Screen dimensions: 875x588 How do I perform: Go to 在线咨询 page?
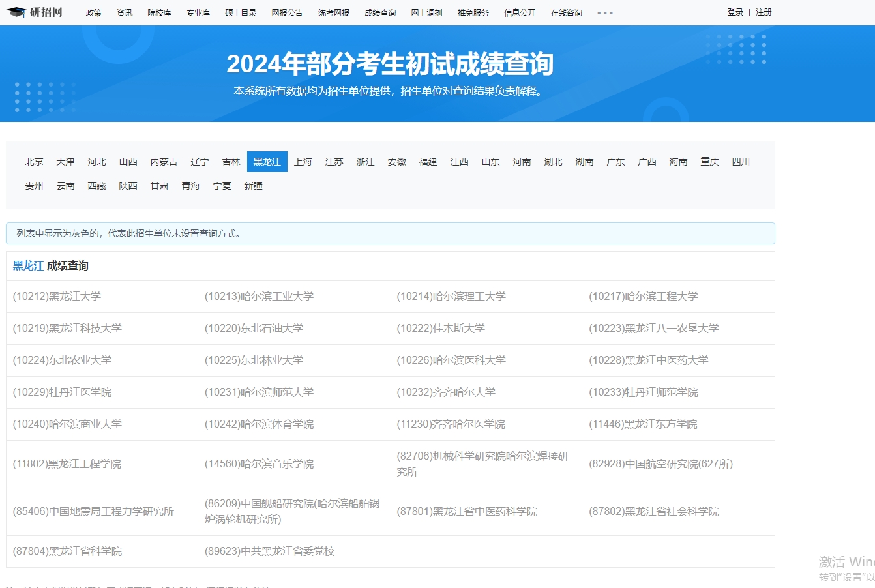[566, 12]
